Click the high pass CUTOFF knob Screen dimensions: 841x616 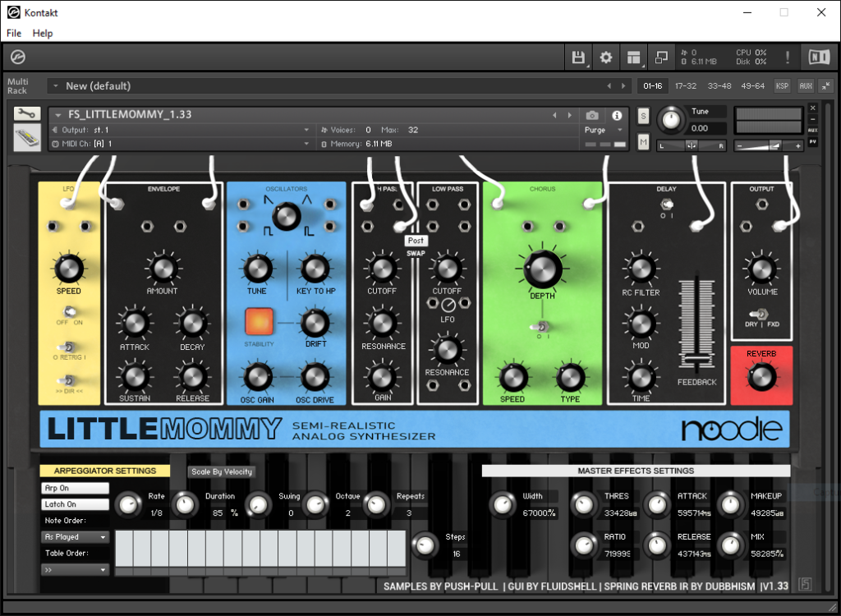(382, 269)
